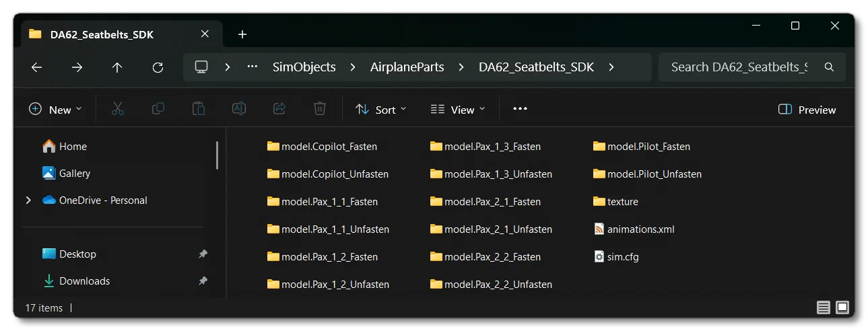Select model.Copilot_Unfasten folder
Image resolution: width=868 pixels, height=331 pixels.
point(328,174)
